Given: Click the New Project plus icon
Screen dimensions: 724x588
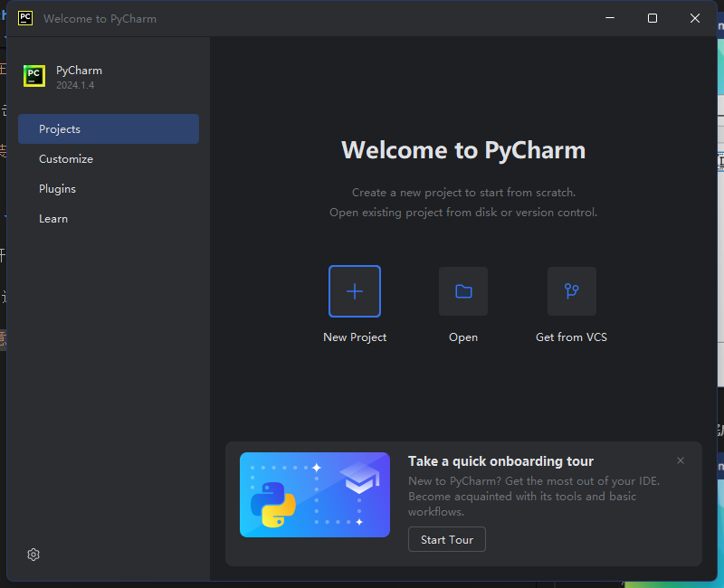Looking at the screenshot, I should pyautogui.click(x=355, y=291).
